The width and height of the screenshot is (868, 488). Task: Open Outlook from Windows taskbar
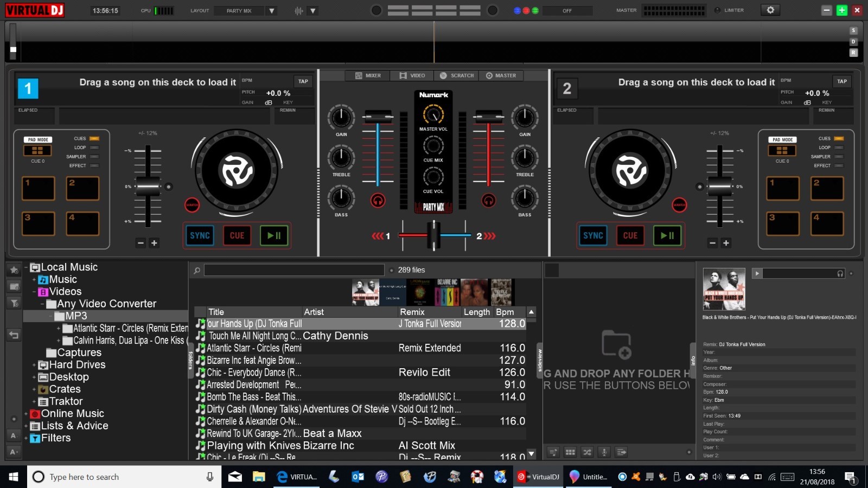(x=358, y=477)
